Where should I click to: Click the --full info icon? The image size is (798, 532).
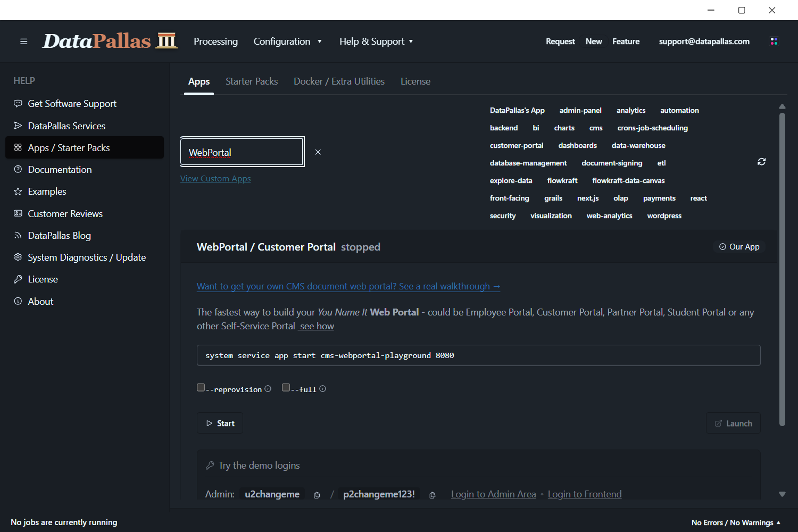(322, 389)
